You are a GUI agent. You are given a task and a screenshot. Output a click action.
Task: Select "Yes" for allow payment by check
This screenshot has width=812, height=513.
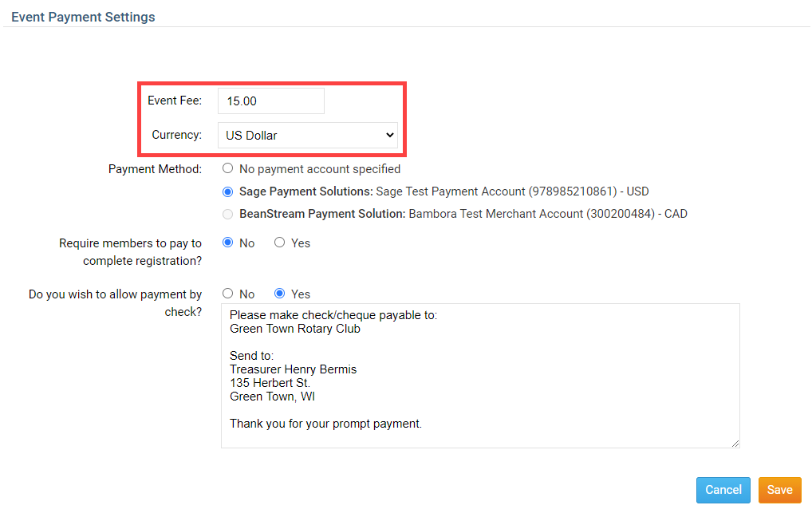tap(279, 294)
